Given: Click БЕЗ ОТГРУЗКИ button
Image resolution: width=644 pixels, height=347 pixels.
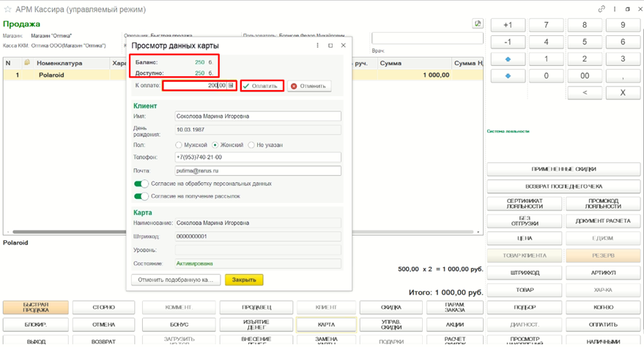Looking at the screenshot, I should click(525, 220).
